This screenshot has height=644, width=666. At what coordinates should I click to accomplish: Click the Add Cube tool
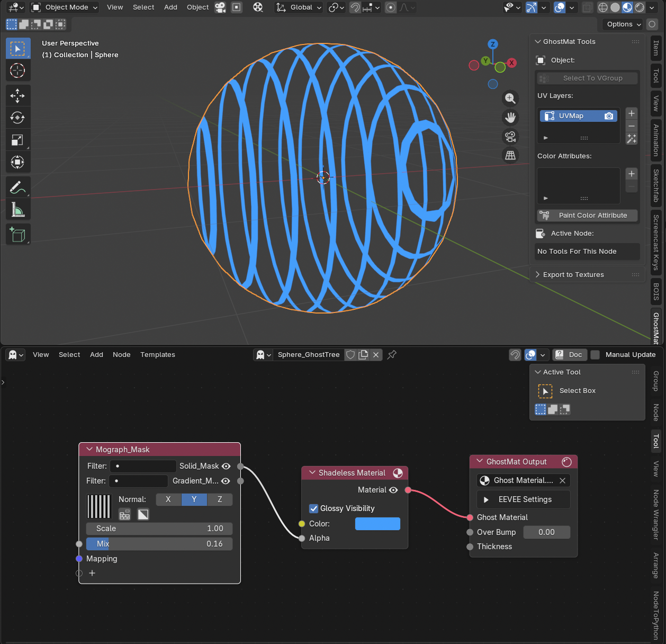tap(17, 235)
